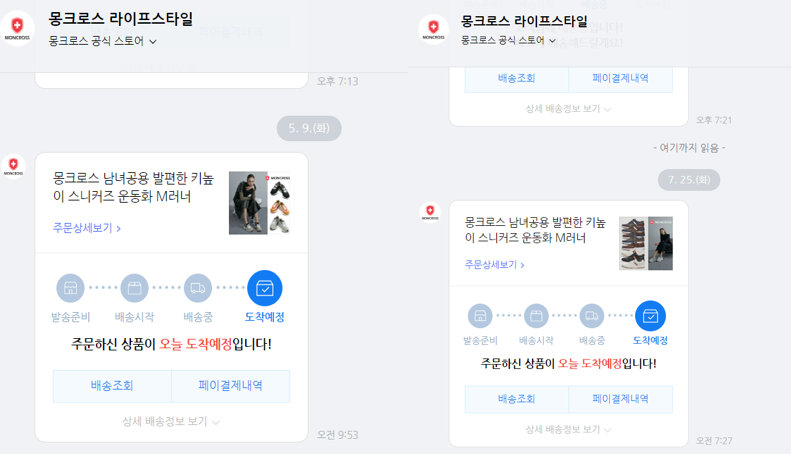Click the 여기까지 읽음 marker text

[689, 148]
